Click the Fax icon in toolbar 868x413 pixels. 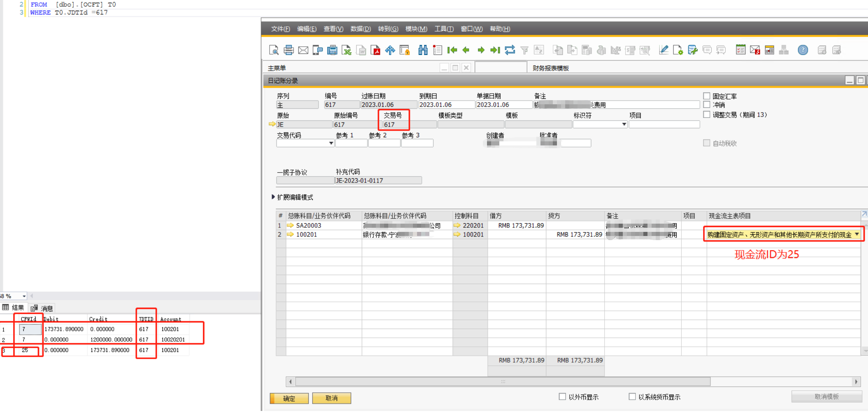tap(332, 50)
